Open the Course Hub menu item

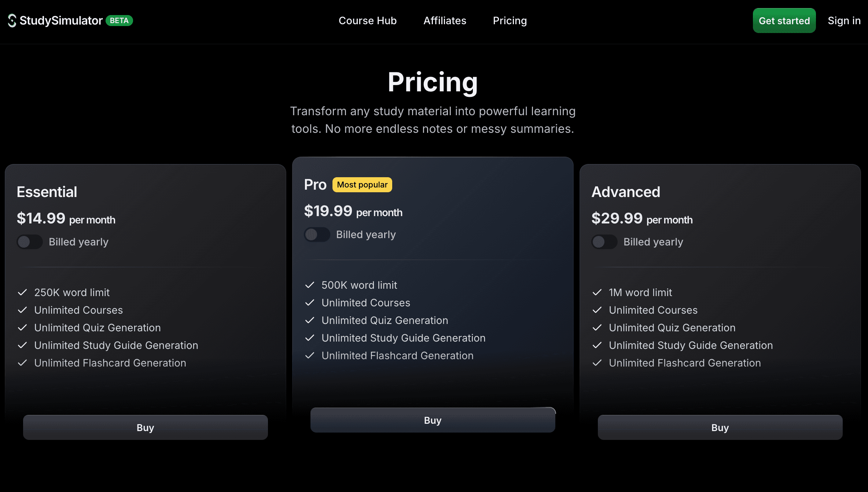click(x=367, y=21)
